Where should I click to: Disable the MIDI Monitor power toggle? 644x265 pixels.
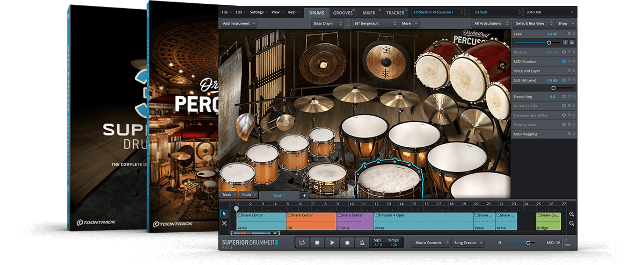pyautogui.click(x=563, y=61)
